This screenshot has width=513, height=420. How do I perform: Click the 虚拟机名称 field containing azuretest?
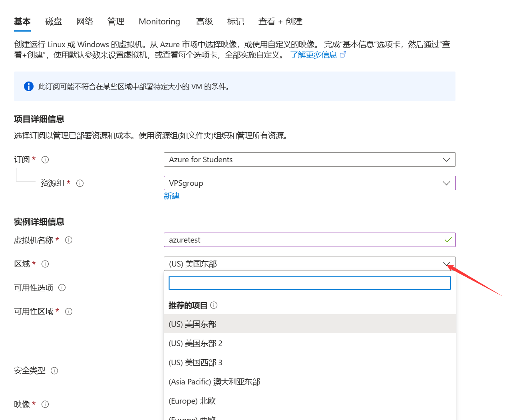310,240
